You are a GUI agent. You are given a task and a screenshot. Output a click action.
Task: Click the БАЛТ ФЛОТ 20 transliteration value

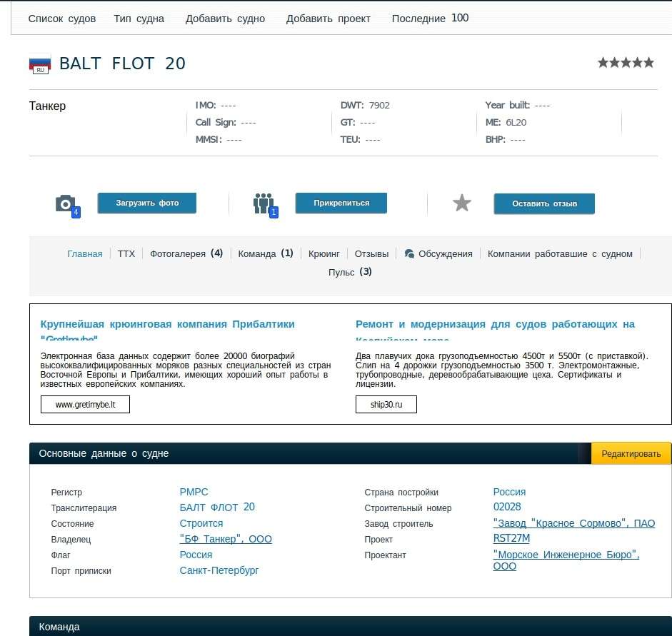pyautogui.click(x=217, y=507)
